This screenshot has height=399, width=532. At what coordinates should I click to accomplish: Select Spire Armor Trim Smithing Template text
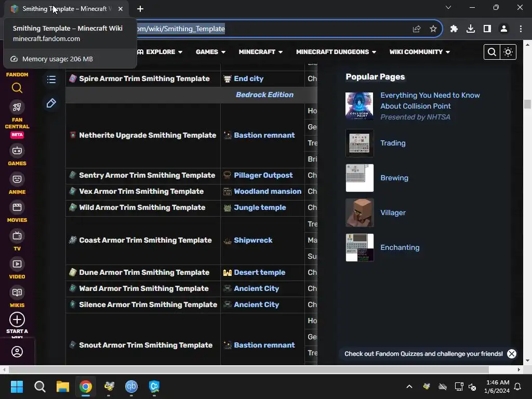(x=144, y=79)
